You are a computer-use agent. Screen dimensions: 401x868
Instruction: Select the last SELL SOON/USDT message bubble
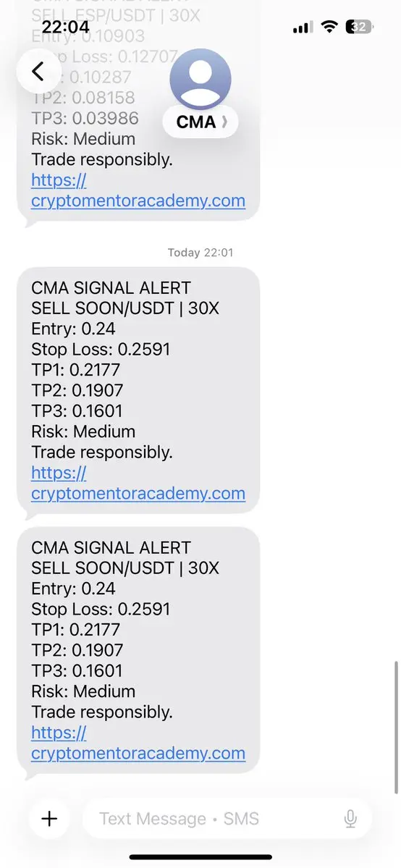138,650
